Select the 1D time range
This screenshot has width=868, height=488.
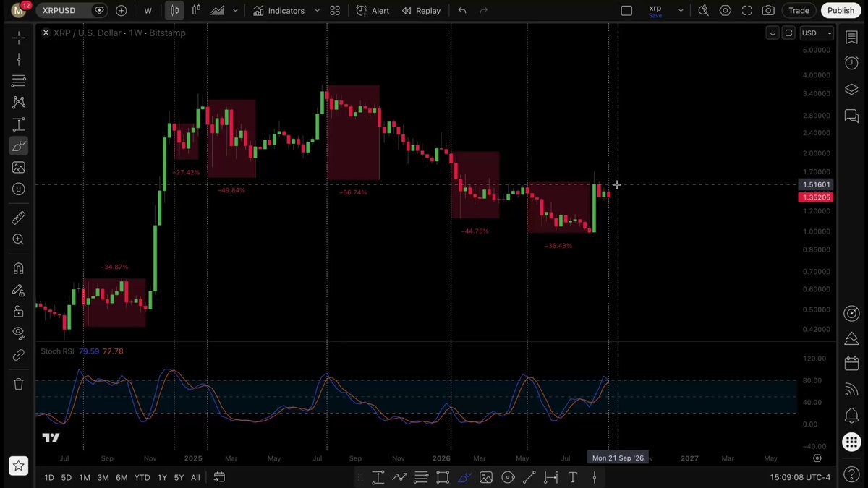[x=48, y=477]
